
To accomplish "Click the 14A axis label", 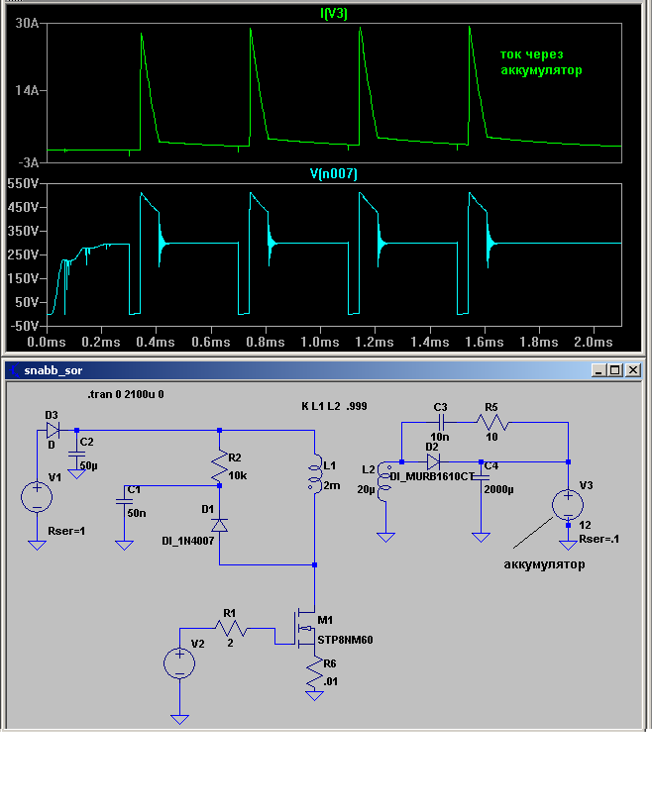I will (x=27, y=91).
